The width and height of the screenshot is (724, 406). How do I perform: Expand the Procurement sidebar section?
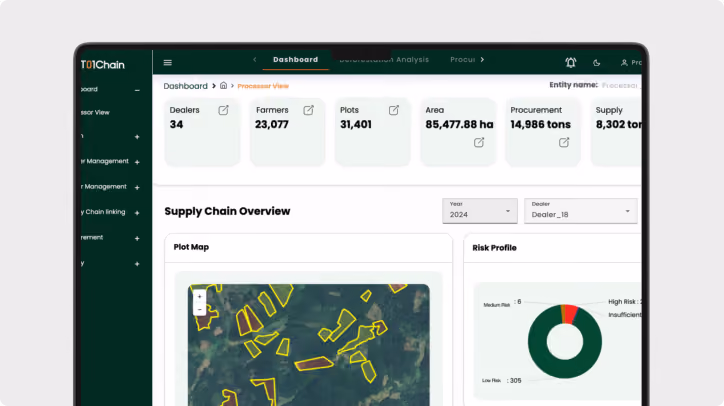[137, 238]
